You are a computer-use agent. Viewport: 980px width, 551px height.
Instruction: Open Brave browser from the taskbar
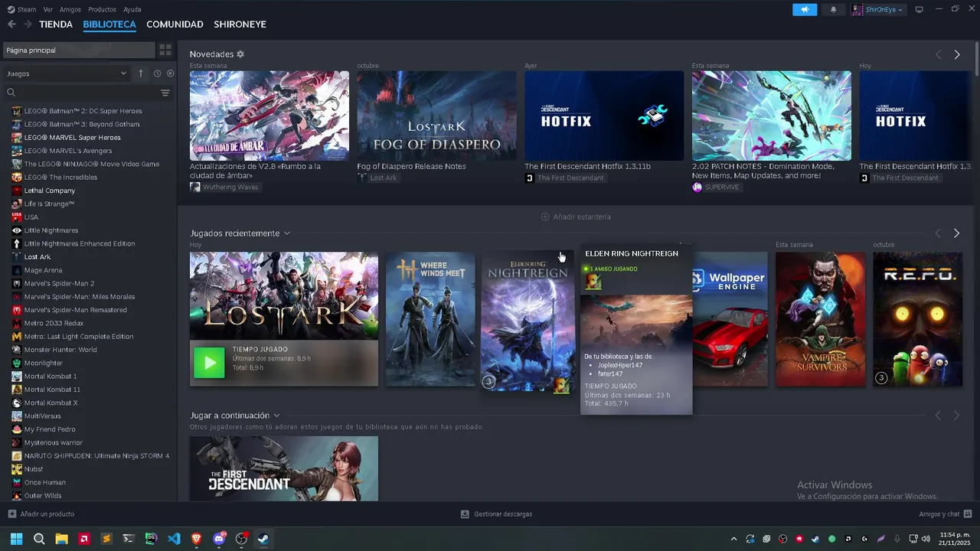[196, 539]
